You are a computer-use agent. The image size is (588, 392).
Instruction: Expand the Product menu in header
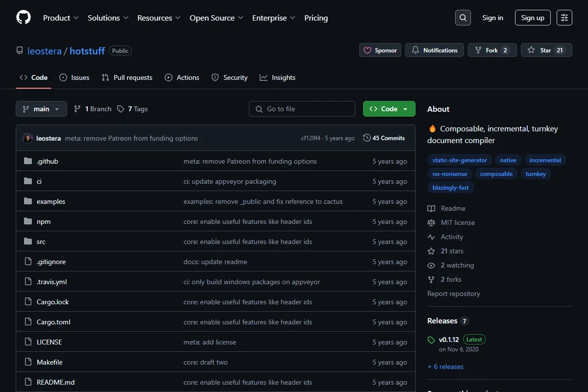(61, 18)
